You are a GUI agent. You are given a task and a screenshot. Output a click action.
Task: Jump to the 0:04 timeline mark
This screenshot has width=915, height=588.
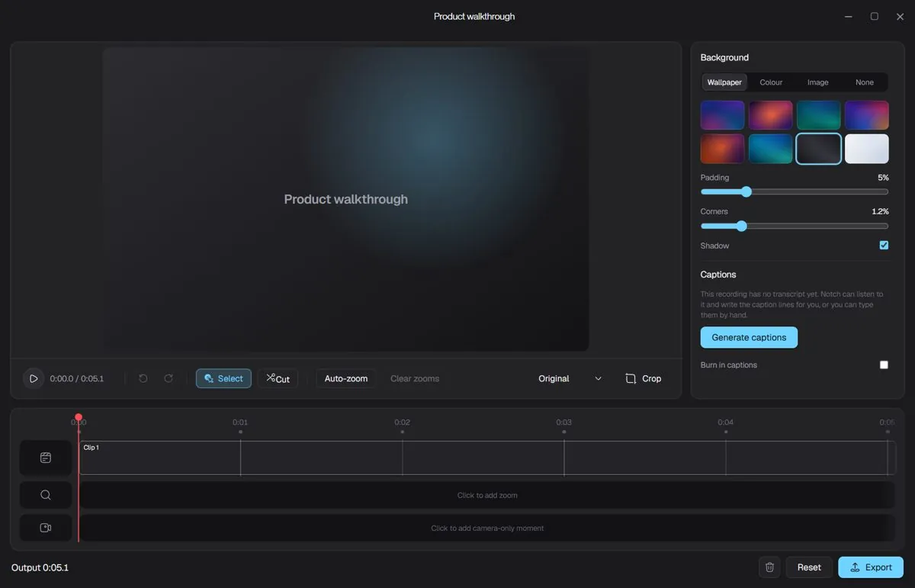pyautogui.click(x=725, y=423)
